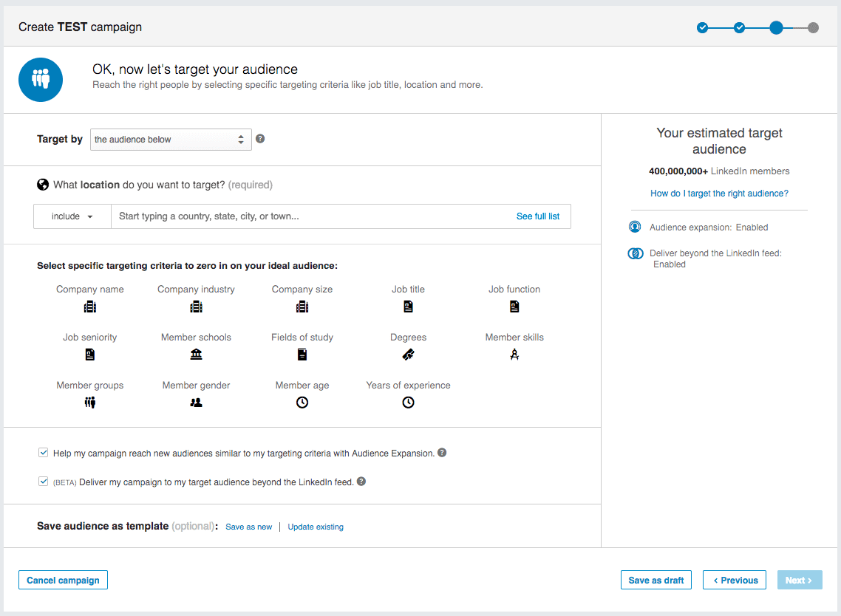The height and width of the screenshot is (616, 841).
Task: Uncheck the Audience Expansion checkbox
Action: pos(44,453)
